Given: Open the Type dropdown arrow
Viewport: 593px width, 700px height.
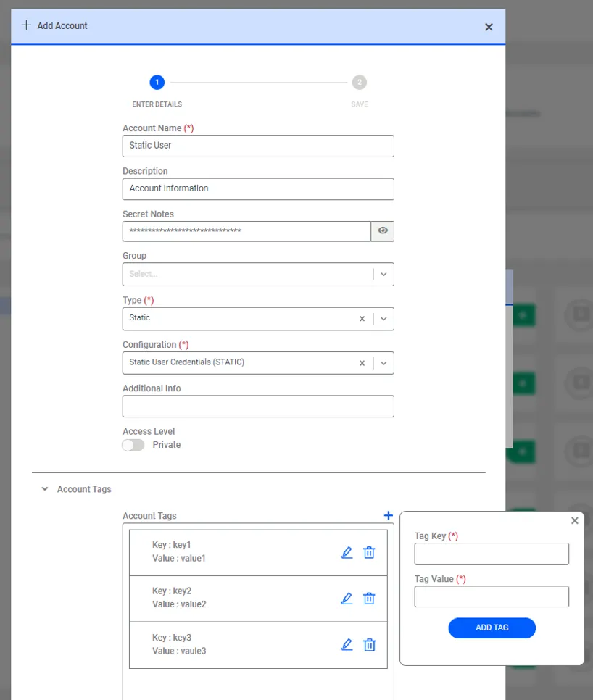Looking at the screenshot, I should pos(383,319).
